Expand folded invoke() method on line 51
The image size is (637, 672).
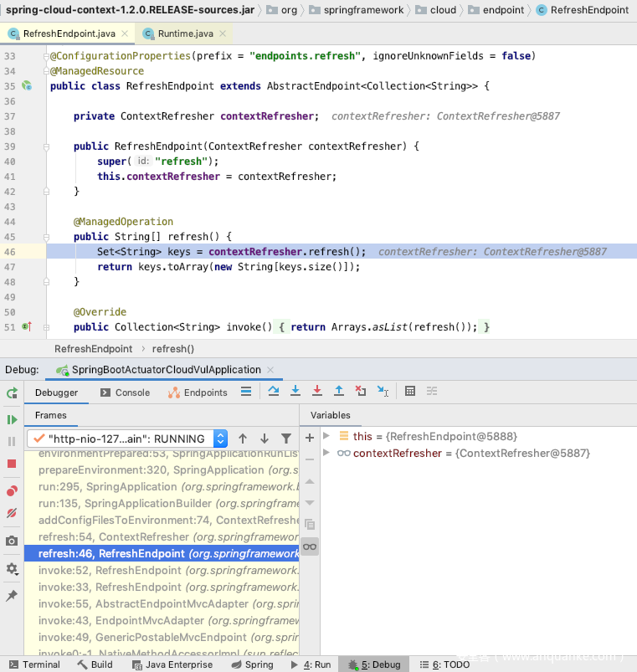pos(46,327)
